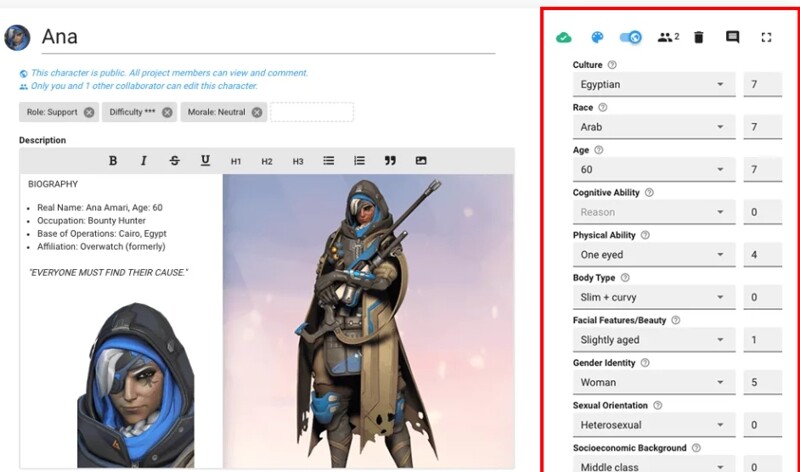Click the cloud saved status icon
Viewport: 800px width, 472px height.
(564, 38)
